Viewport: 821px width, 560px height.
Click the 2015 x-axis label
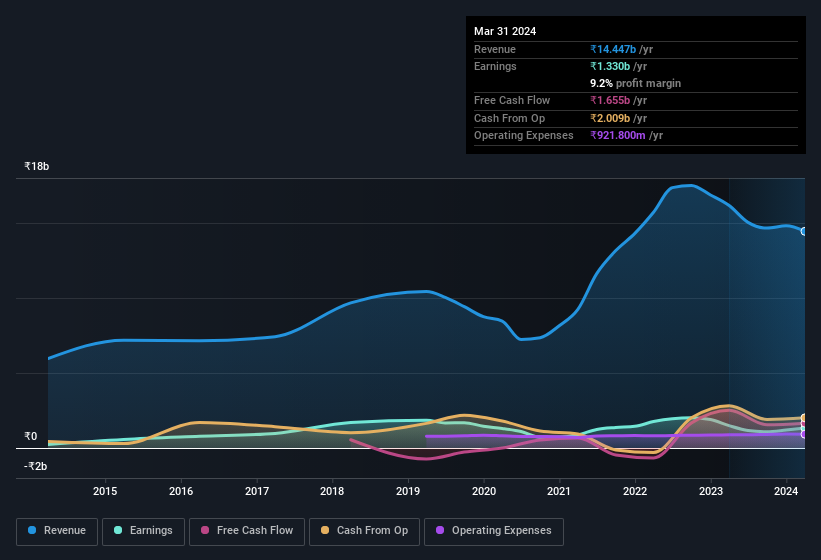click(105, 491)
